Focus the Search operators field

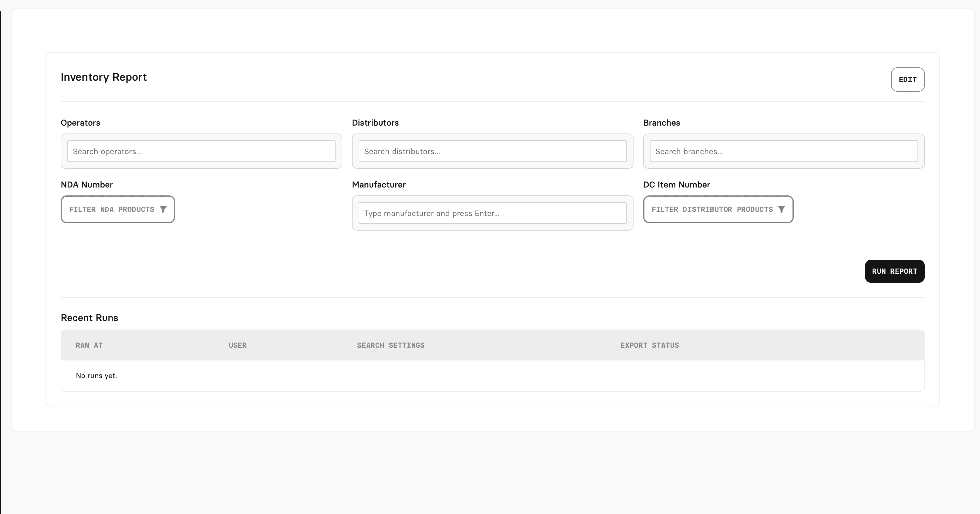pos(201,151)
